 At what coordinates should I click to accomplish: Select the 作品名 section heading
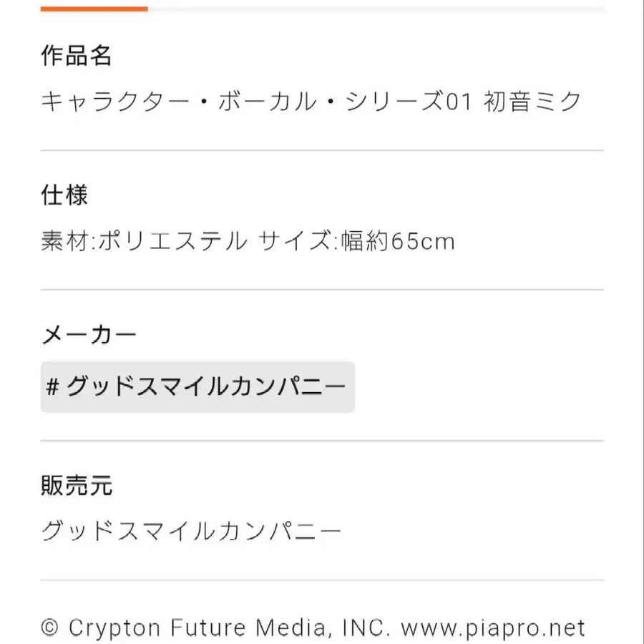77,54
